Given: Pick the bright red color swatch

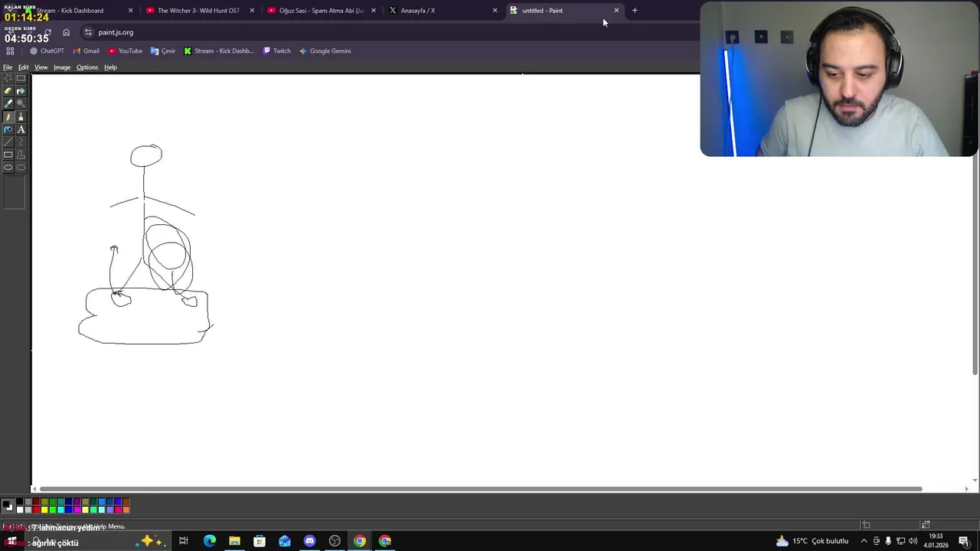Looking at the screenshot, I should tap(36, 510).
